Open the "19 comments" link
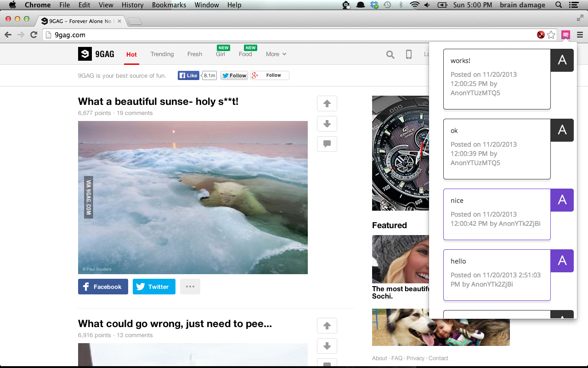588x368 pixels. [x=135, y=113]
